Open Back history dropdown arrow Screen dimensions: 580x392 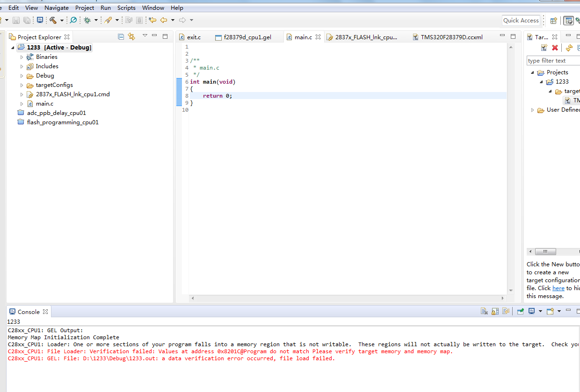173,20
